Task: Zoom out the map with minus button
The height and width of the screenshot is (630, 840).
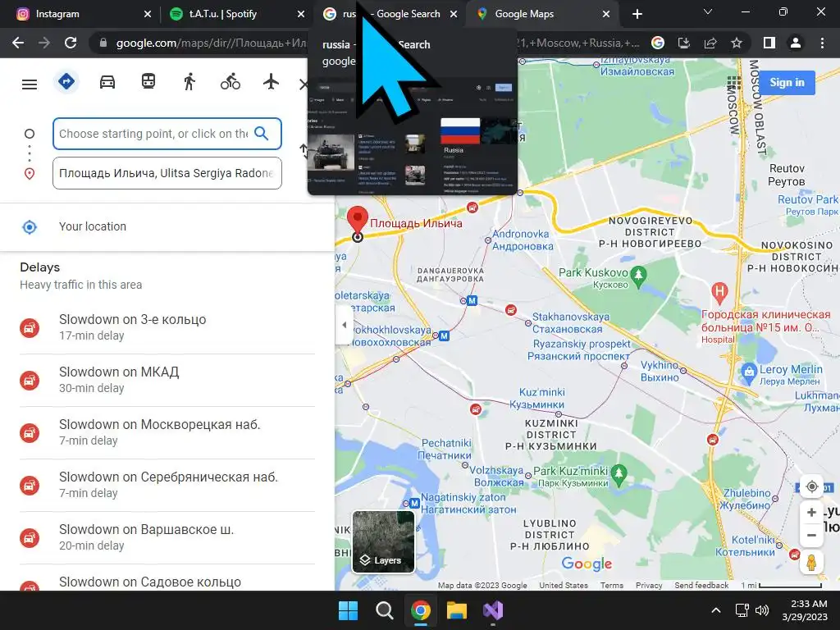Action: click(x=811, y=535)
